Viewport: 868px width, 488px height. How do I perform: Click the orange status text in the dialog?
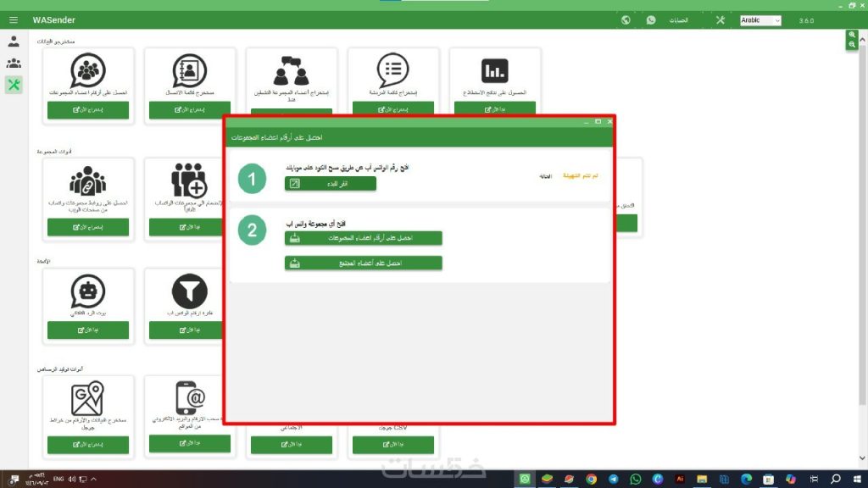point(580,175)
